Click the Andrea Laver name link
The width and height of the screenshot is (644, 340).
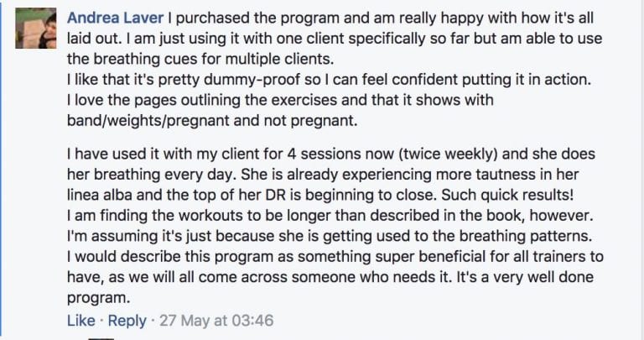point(116,18)
